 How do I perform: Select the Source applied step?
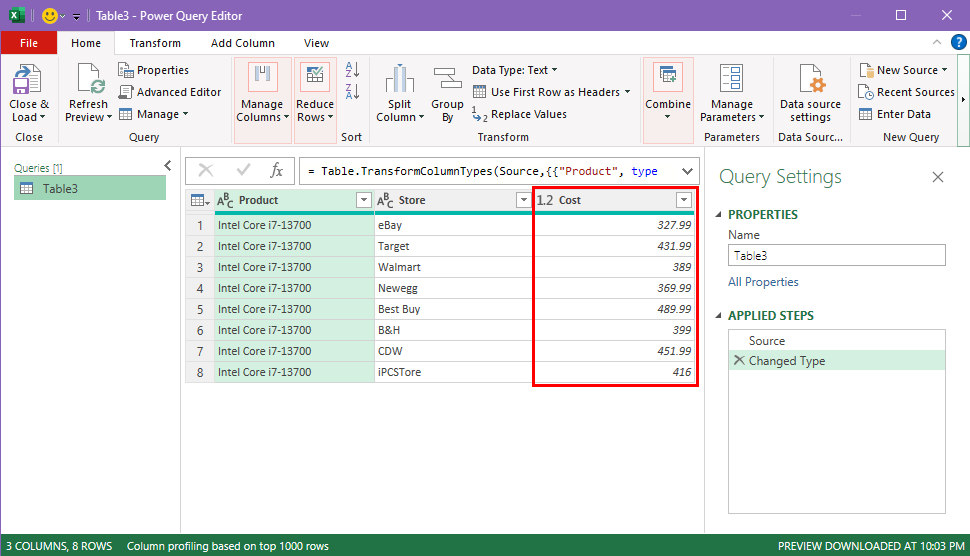tap(837, 341)
